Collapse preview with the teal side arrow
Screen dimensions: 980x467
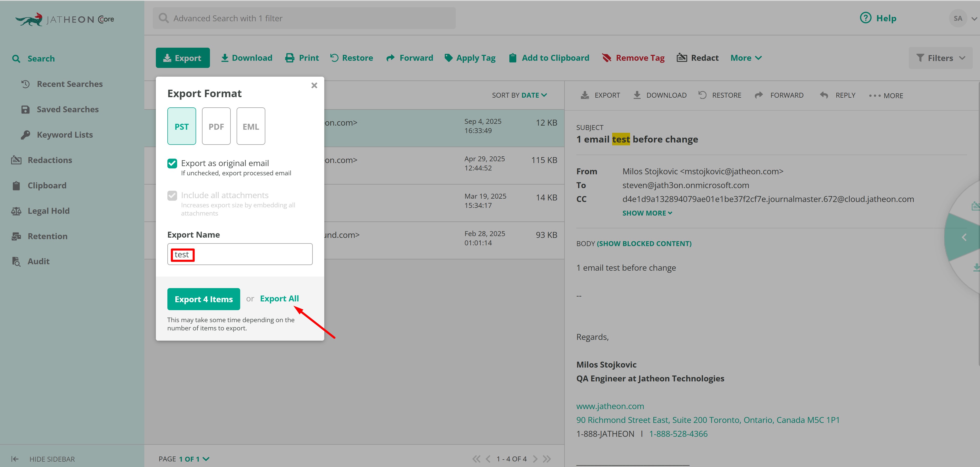[964, 237]
